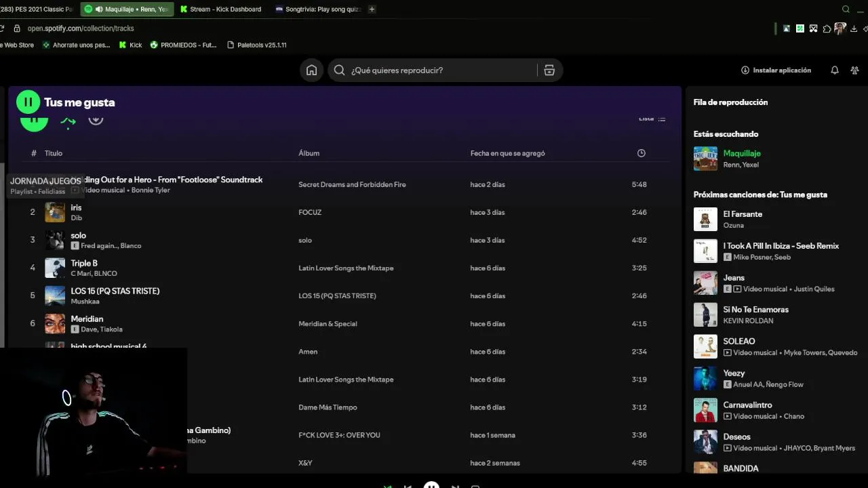Mute the Spotify tab via speaker icon

tap(99, 9)
